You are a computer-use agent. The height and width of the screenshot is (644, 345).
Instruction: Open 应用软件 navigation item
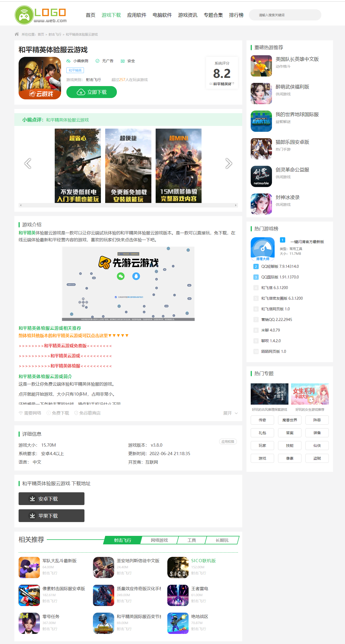click(x=137, y=15)
